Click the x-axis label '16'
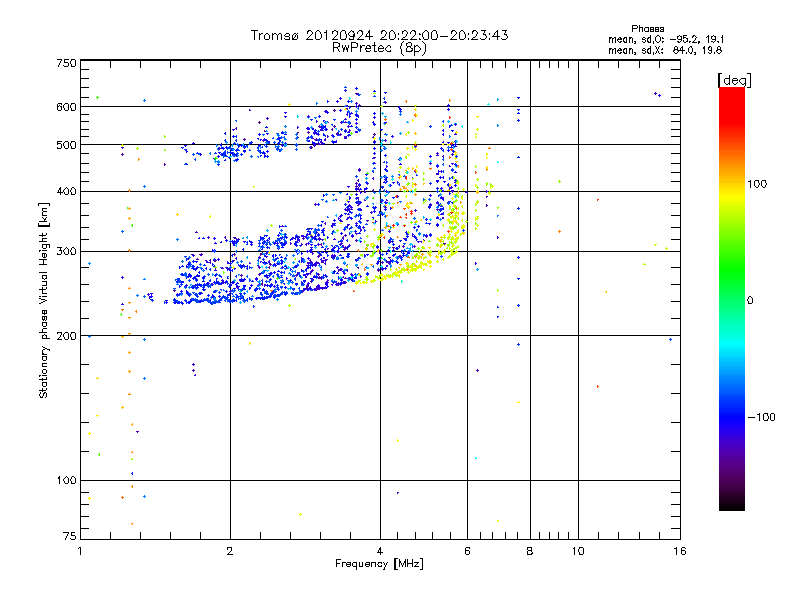800x600 pixels. click(x=680, y=551)
